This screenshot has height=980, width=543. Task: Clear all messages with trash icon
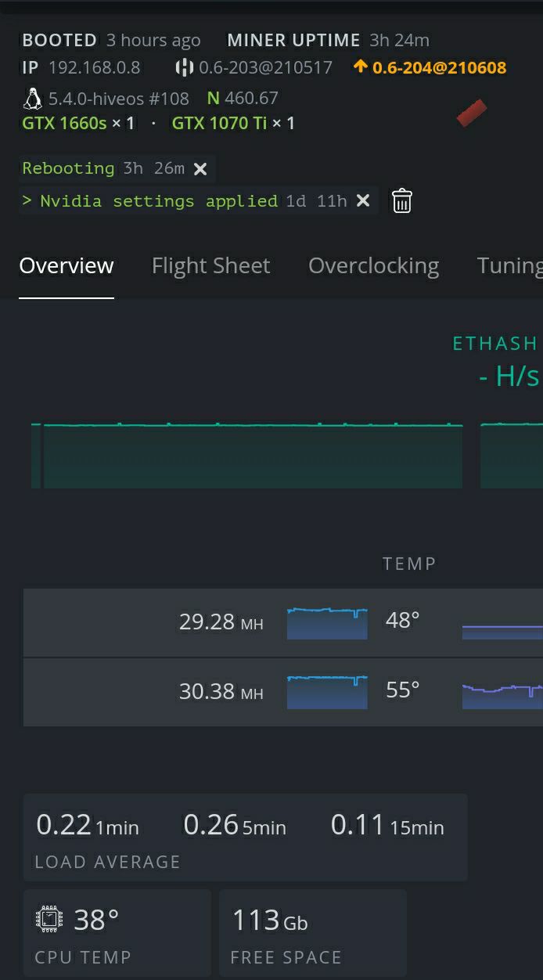(401, 201)
